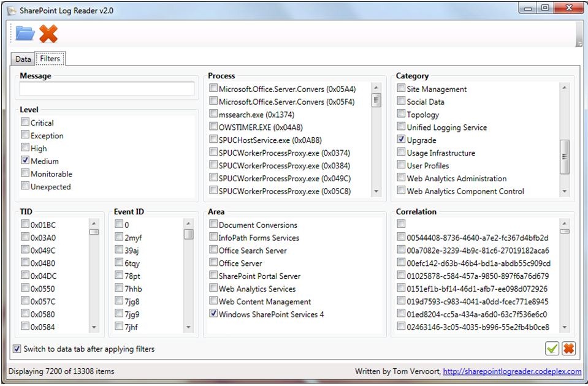Screen dimensions: 588x386
Task: Click the up arrow of the Process list
Action: pyautogui.click(x=376, y=88)
